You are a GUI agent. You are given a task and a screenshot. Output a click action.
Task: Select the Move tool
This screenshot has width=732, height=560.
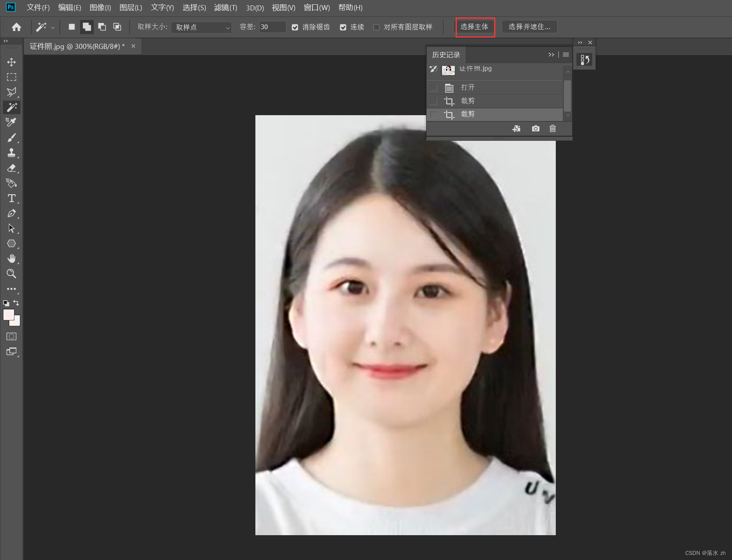pos(11,62)
